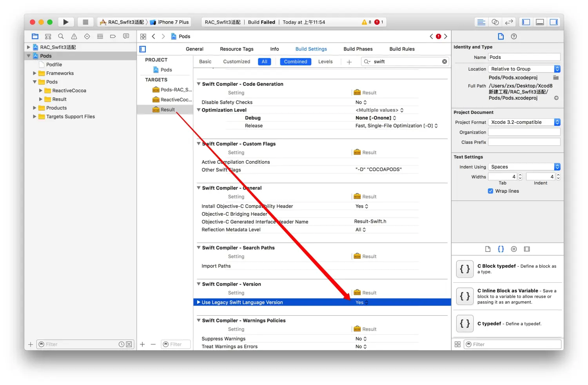Collapse Swift Compiler - Code Generation section
The image size is (588, 385).
coord(199,84)
